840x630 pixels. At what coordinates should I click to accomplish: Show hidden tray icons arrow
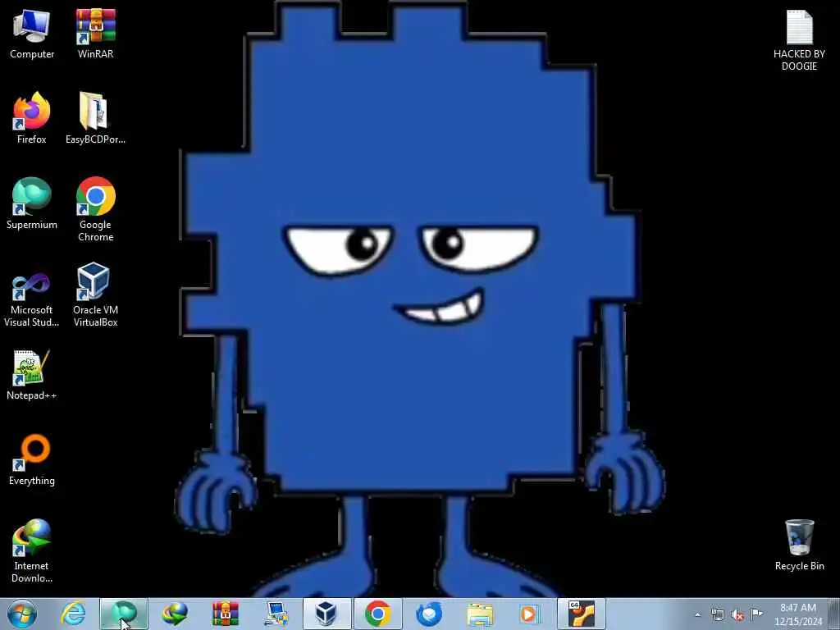[697, 614]
